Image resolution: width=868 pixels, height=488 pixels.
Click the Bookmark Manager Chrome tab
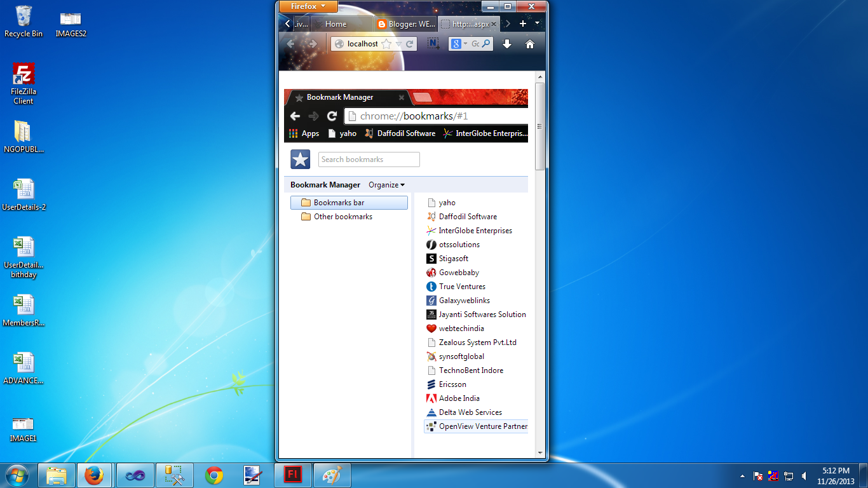coord(347,97)
